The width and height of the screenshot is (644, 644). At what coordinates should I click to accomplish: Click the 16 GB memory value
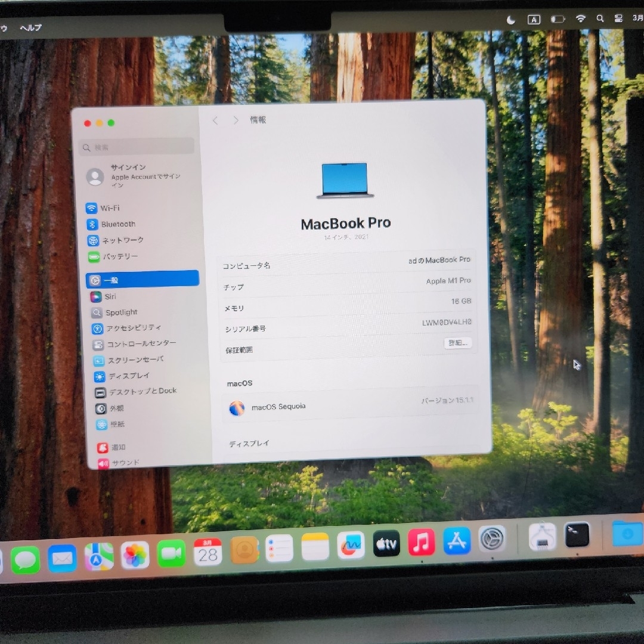click(461, 301)
